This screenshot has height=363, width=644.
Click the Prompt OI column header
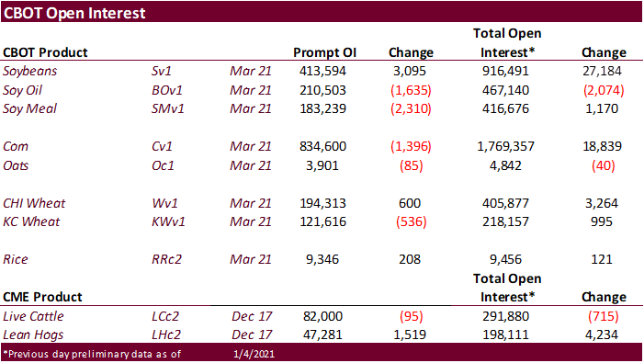[x=324, y=52]
